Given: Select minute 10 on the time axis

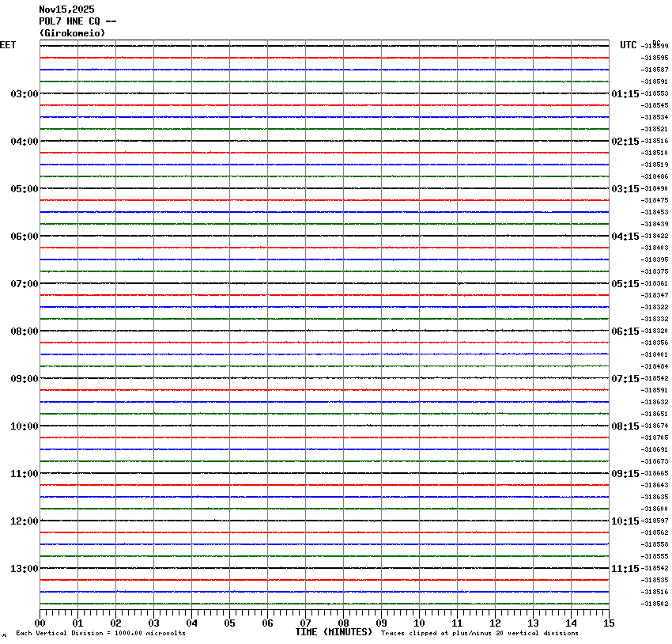Looking at the screenshot, I should pos(419,623).
